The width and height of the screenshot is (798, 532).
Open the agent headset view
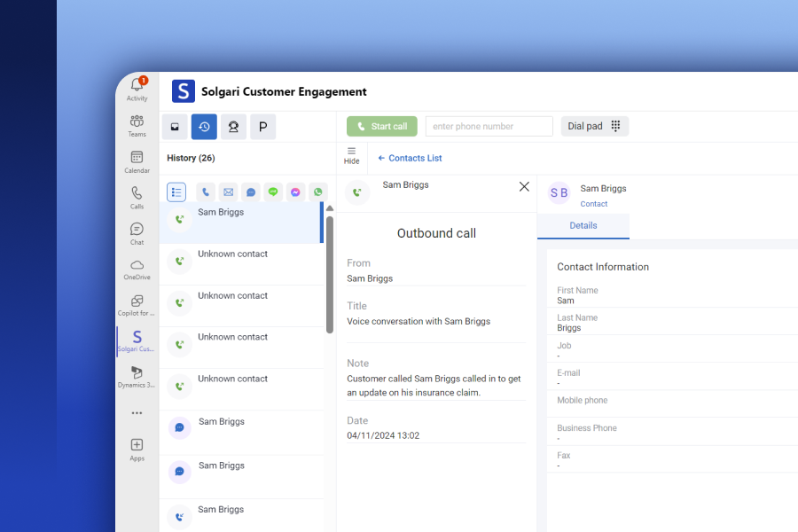[233, 127]
